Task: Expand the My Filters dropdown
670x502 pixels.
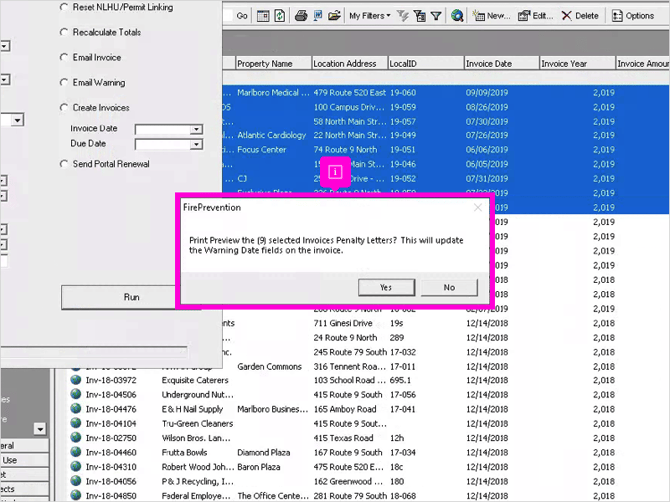Action: 370,16
